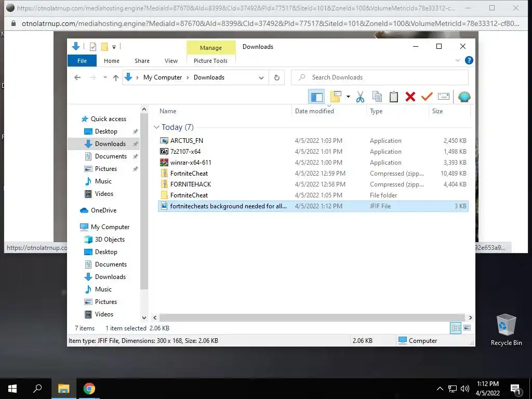
Task: Select the winrar-x64-611 file
Action: 313,163
